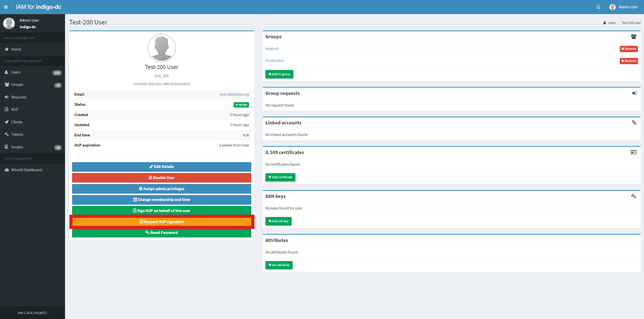This screenshot has width=644, height=319.
Task: Click the Groups panel people icon
Action: pos(633,37)
